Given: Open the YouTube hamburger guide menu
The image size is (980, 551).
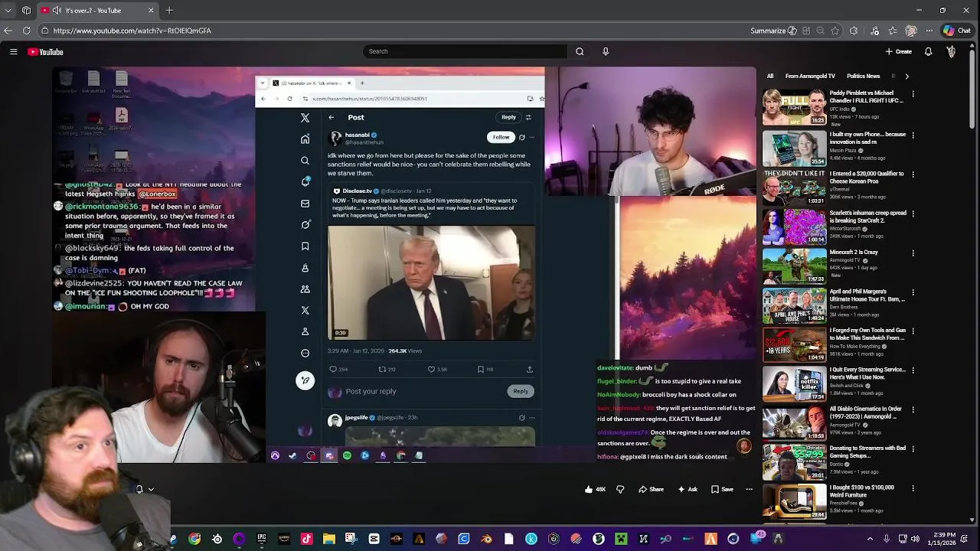Looking at the screenshot, I should point(13,52).
